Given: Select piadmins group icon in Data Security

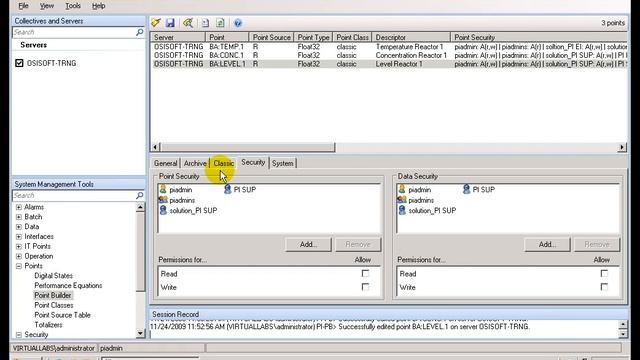Looking at the screenshot, I should (402, 200).
